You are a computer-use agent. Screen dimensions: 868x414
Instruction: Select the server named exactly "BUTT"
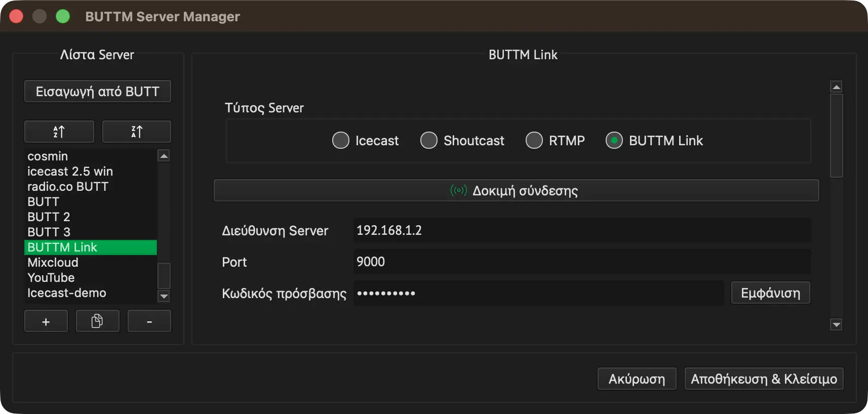click(91, 202)
